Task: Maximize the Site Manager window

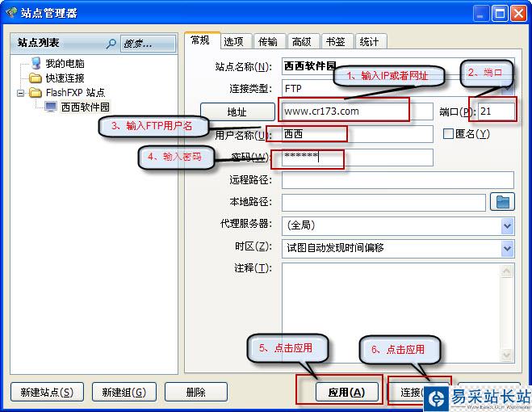Action: point(500,14)
